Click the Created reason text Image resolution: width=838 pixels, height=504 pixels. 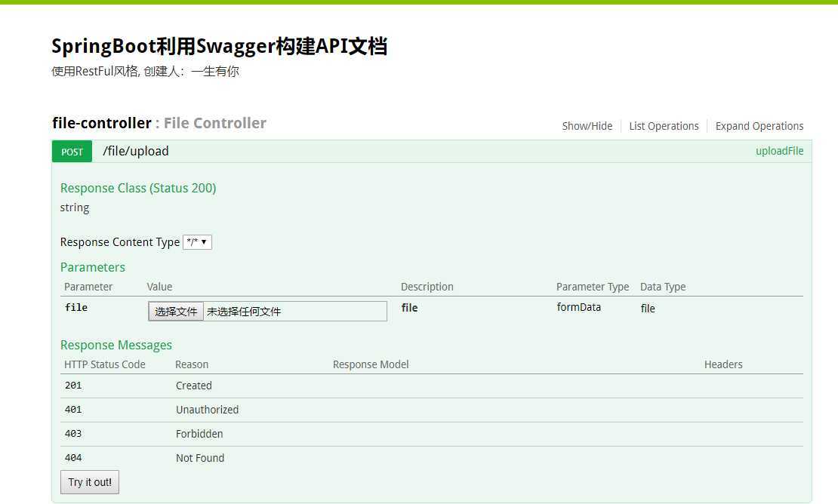pyautogui.click(x=193, y=386)
